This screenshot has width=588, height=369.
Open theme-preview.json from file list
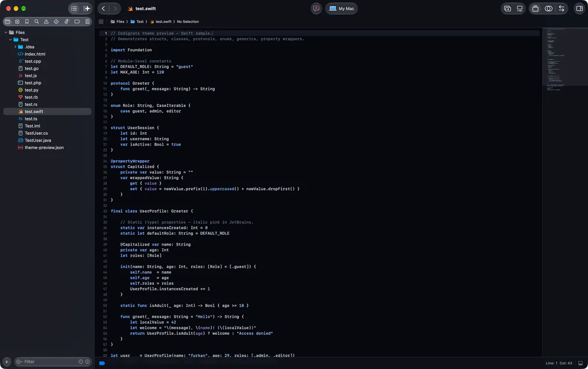click(x=44, y=148)
